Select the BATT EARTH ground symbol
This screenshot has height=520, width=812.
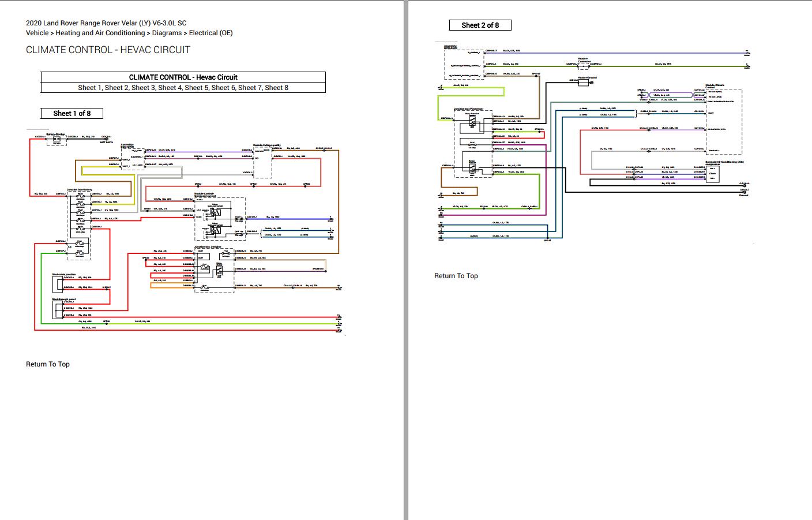[x=106, y=140]
